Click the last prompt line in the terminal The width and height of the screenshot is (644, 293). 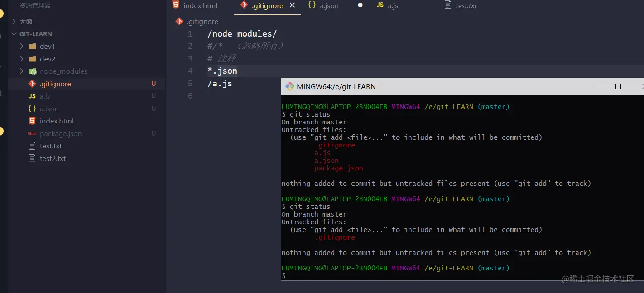click(284, 276)
